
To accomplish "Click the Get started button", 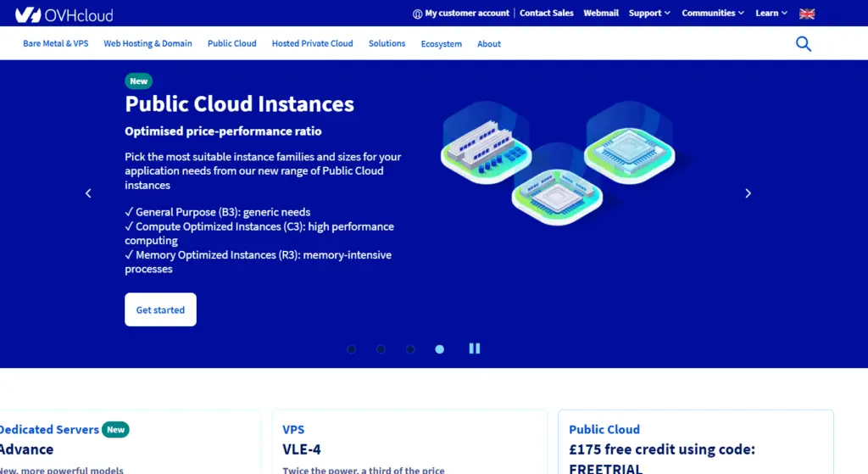I will point(160,309).
